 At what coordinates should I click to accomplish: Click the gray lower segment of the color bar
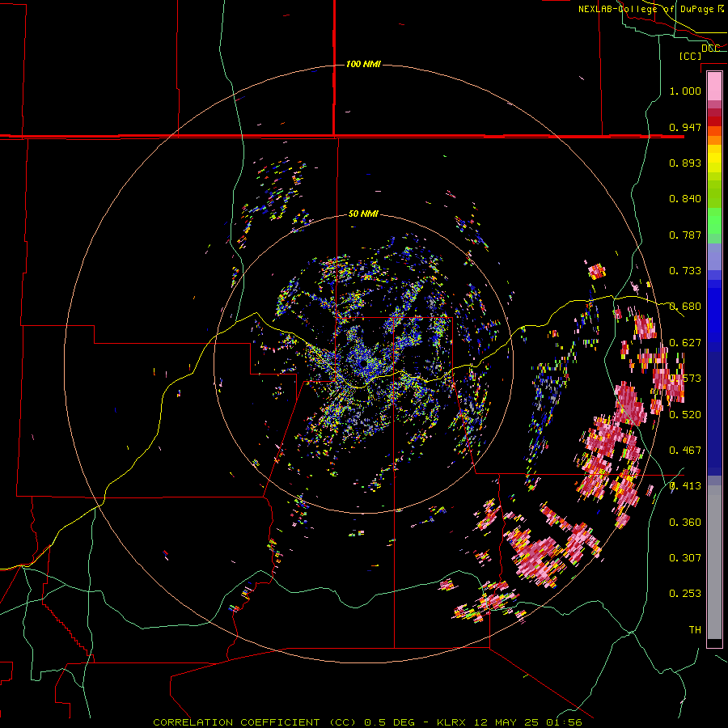pyautogui.click(x=714, y=562)
